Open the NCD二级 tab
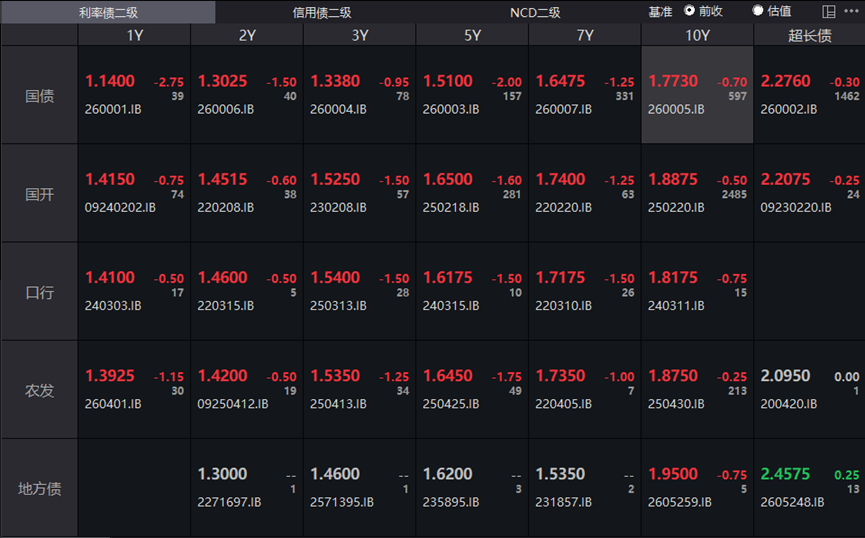This screenshot has width=865, height=538. click(535, 12)
